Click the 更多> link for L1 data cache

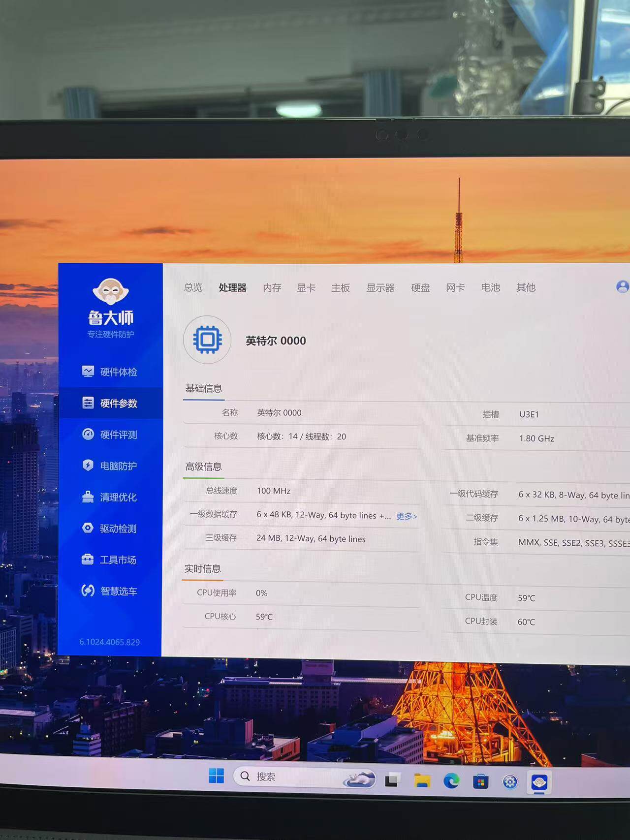tap(407, 516)
